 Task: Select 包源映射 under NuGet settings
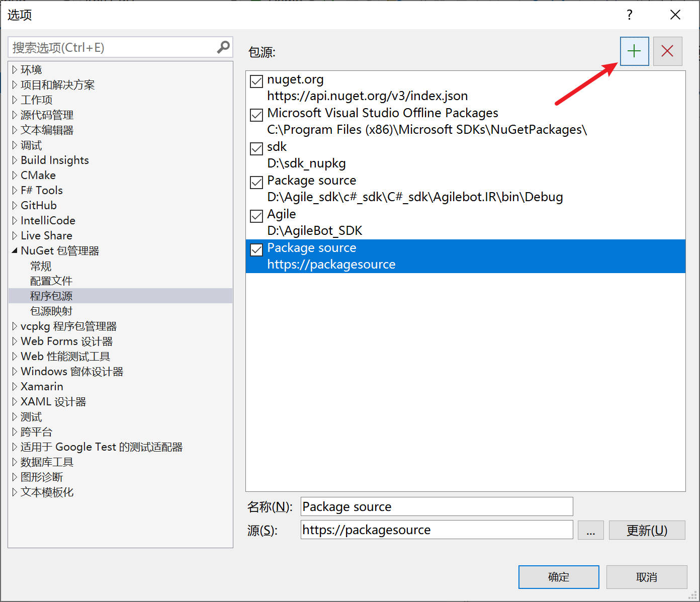coord(51,311)
